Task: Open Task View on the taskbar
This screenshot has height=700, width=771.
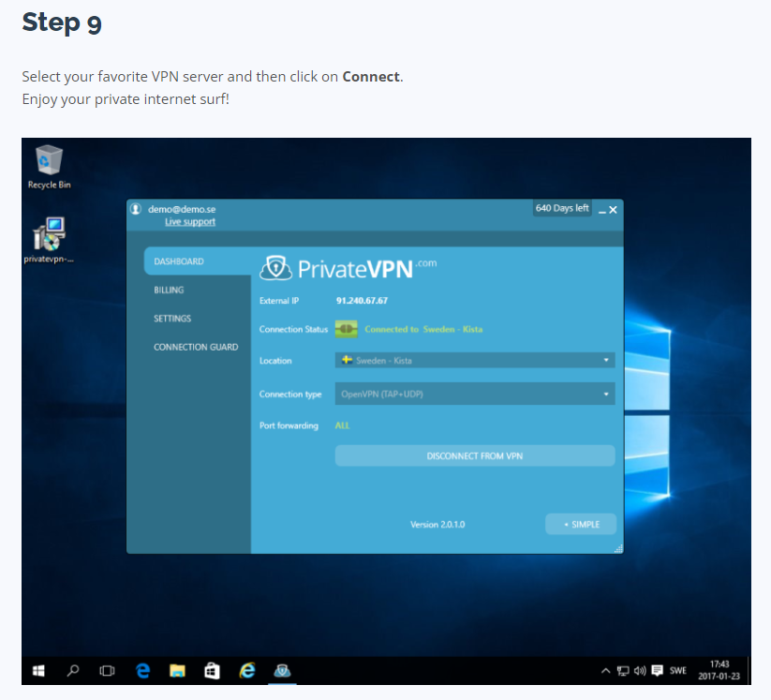Action: tap(107, 671)
